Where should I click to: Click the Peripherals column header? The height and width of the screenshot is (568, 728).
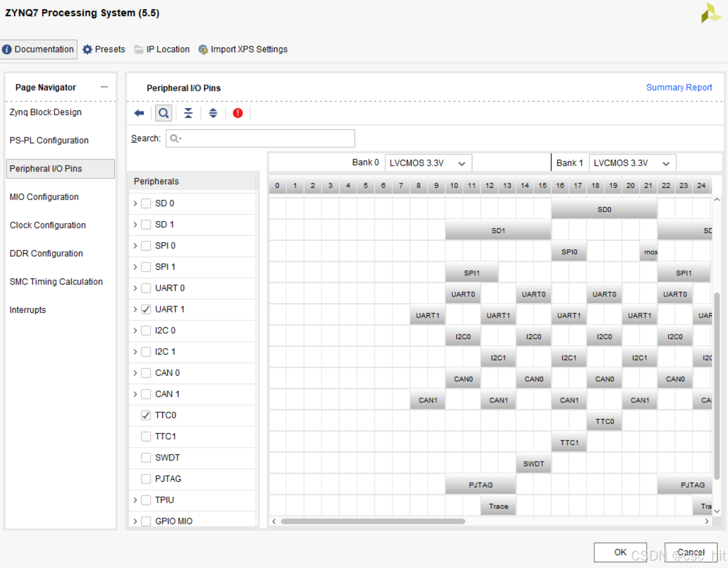click(192, 181)
